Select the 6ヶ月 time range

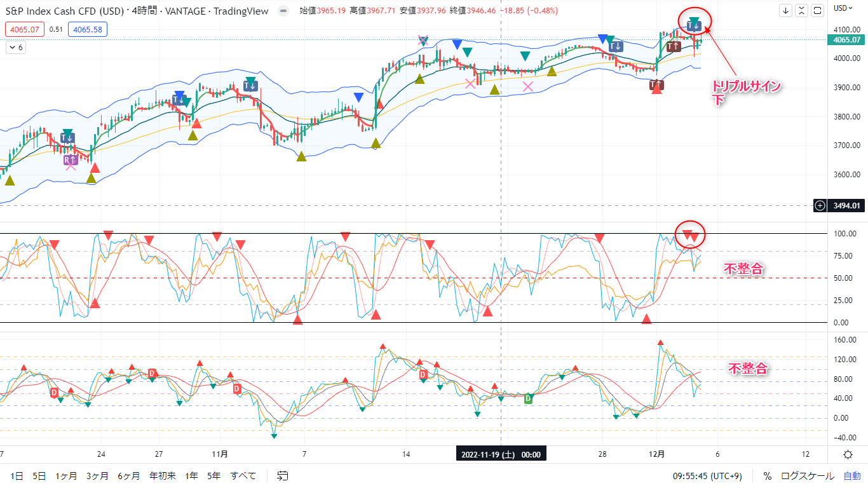click(x=129, y=476)
